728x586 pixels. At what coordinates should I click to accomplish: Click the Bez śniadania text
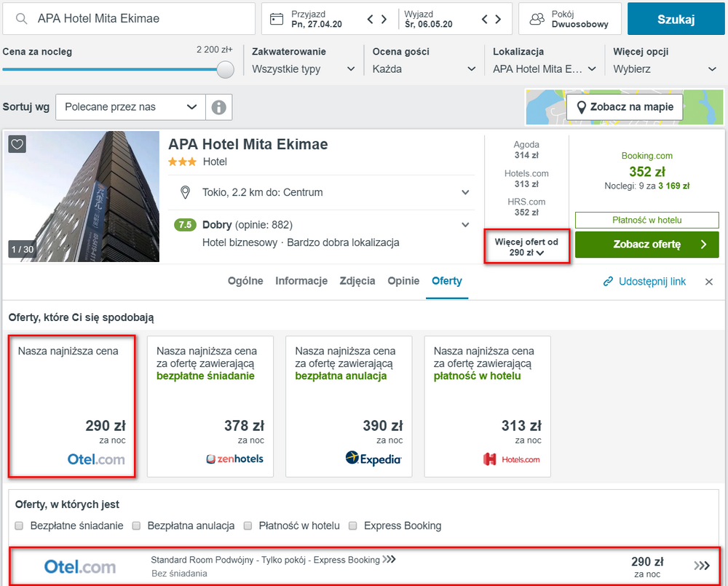coord(179,574)
